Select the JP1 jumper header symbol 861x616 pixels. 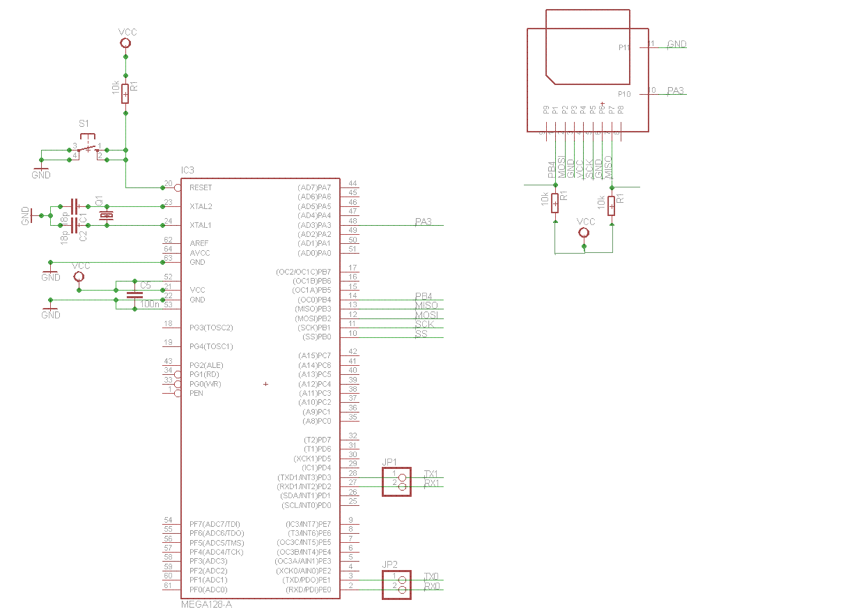[x=396, y=481]
